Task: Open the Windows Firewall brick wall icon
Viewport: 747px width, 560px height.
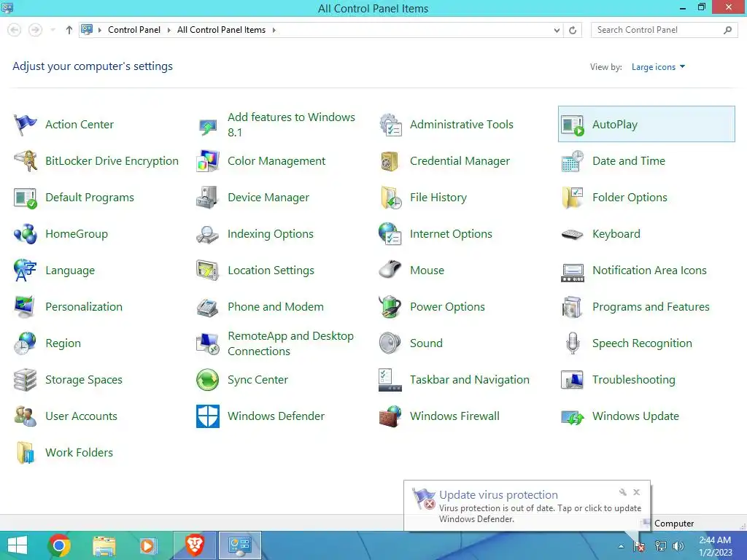Action: (390, 416)
